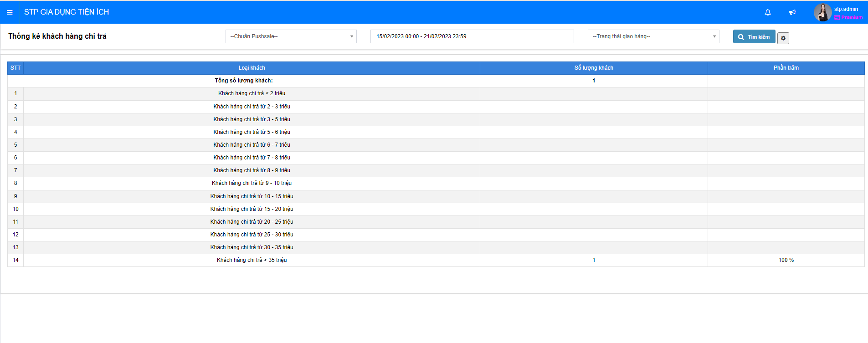
Task: Click the STT column header
Action: coord(15,68)
